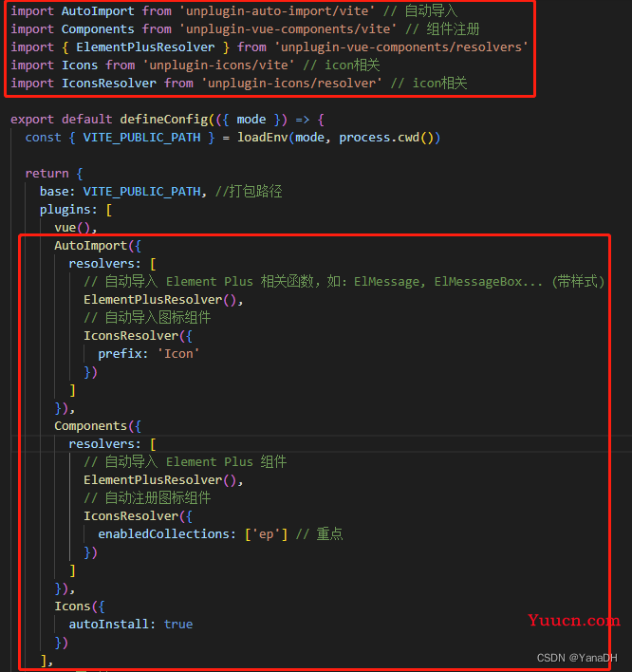The height and width of the screenshot is (672, 632).
Task: Click the '// 组件注册' comment
Action: [x=442, y=29]
